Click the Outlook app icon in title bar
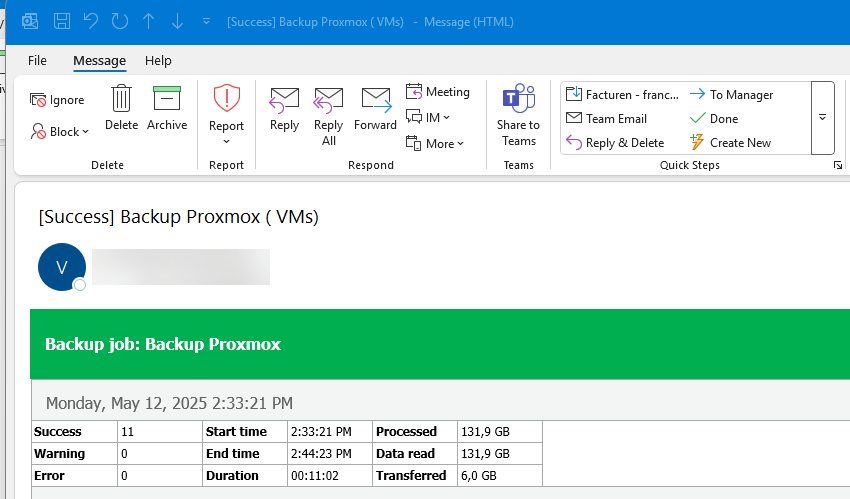The image size is (850, 499). (30, 22)
